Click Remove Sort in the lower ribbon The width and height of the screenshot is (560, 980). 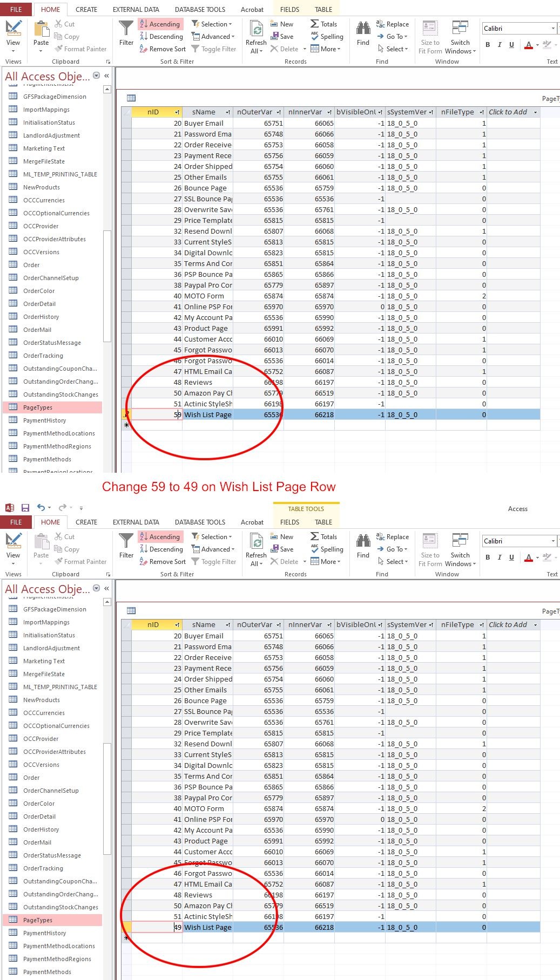click(167, 561)
